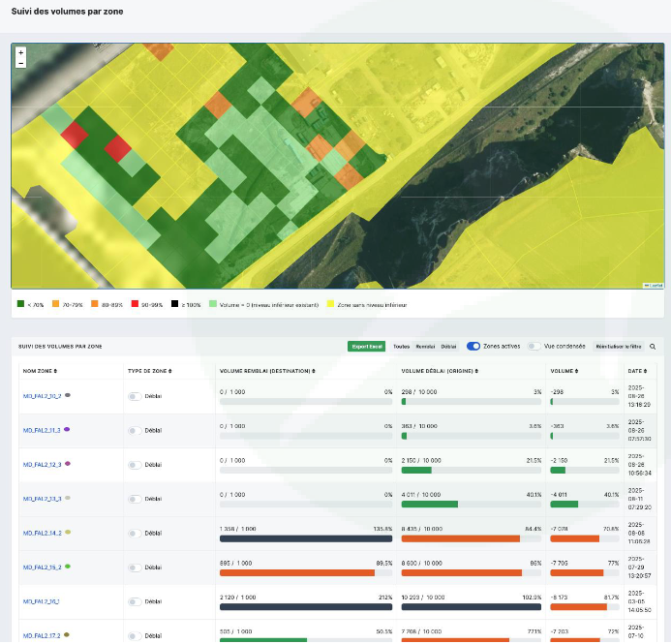Click the '2 150 / 10 000' value
The image size is (671, 644).
(x=421, y=460)
